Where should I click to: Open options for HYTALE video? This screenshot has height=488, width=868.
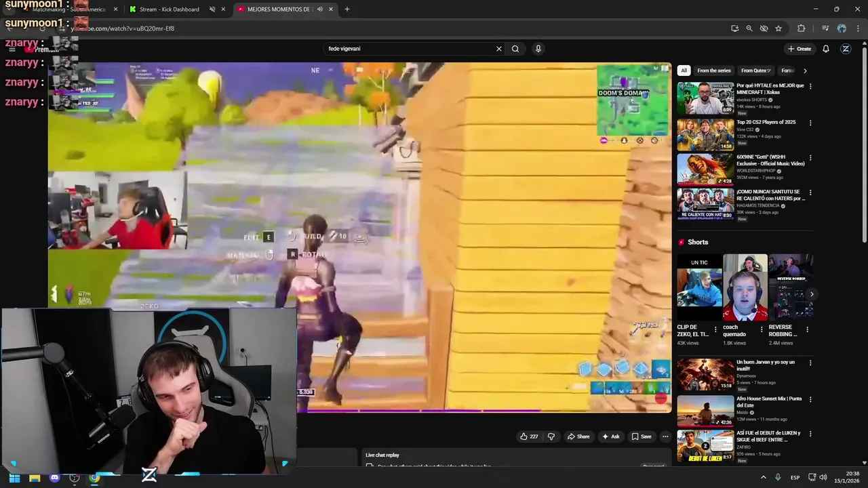pos(810,87)
